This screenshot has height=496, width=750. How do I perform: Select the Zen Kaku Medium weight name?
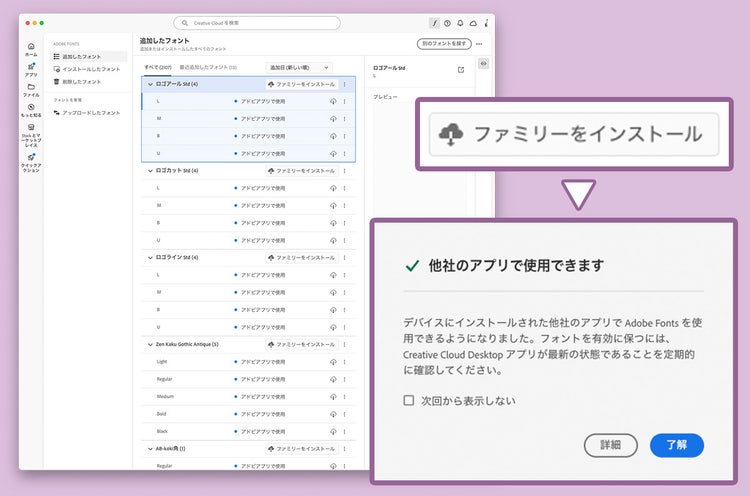pos(165,397)
